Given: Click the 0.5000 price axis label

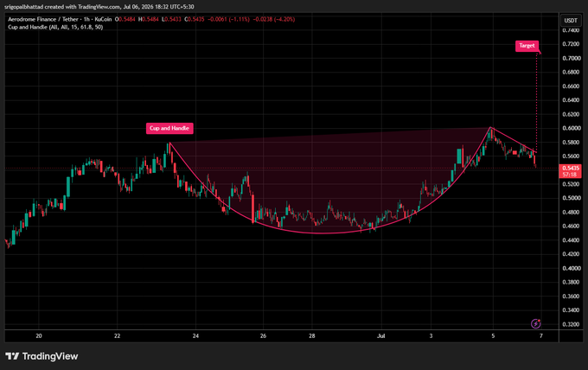Looking at the screenshot, I should 572,198.
